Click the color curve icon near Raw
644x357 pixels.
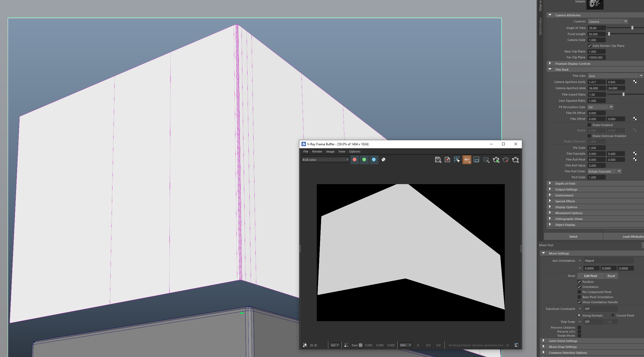[x=347, y=345]
